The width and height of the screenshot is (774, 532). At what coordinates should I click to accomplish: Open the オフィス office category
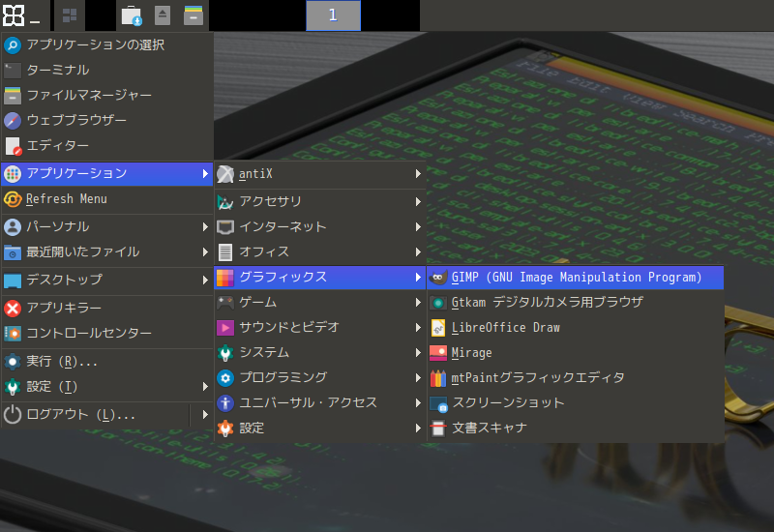click(x=320, y=252)
